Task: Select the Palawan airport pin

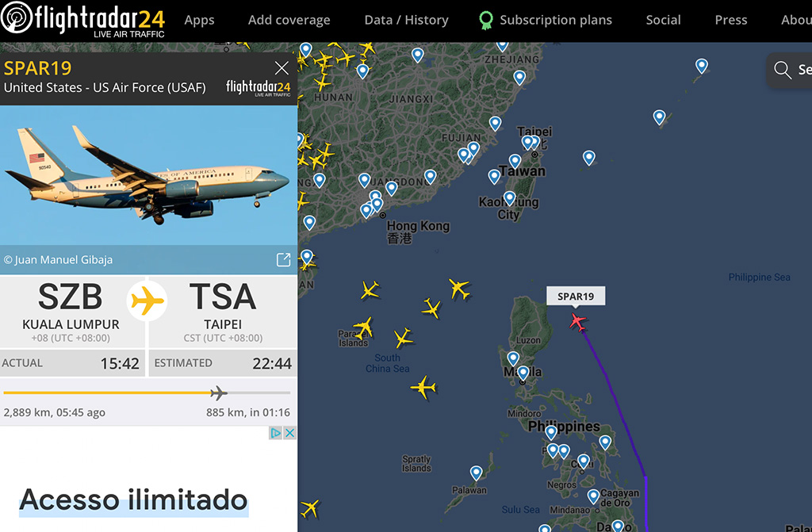Action: coord(476,473)
